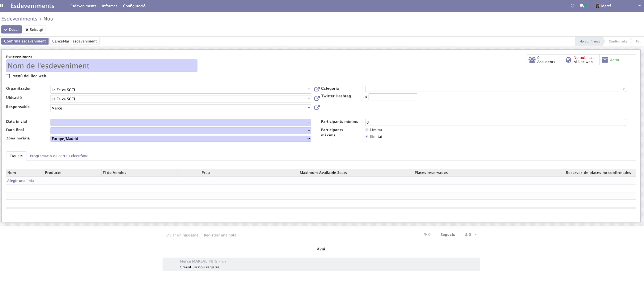
Task: Open Ubicació external link icon
Action: [x=317, y=98]
